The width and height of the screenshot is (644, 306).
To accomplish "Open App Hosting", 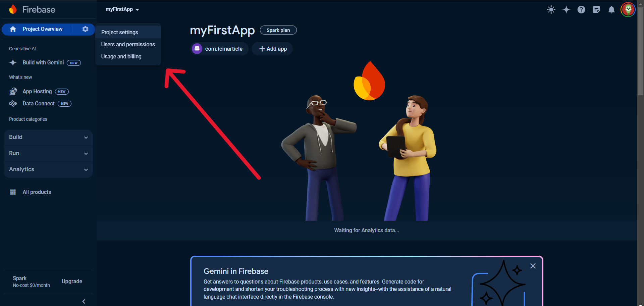I will point(37,91).
